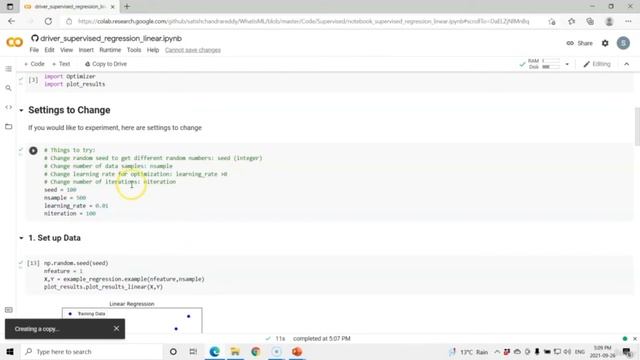
Task: Open the browser favorites star icon
Action: pyautogui.click(x=571, y=21)
